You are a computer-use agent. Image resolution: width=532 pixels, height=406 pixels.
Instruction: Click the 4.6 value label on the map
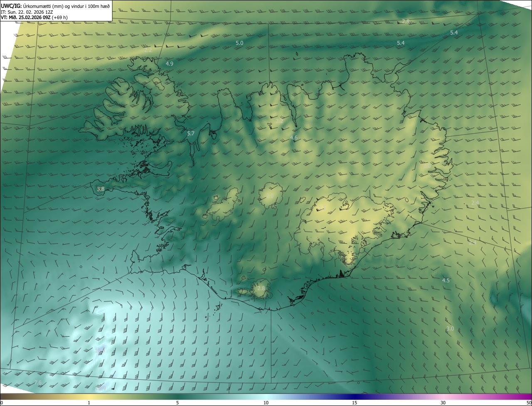[x=294, y=137]
